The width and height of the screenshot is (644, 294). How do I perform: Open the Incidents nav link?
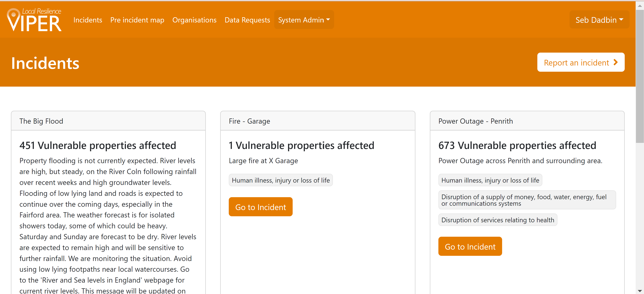click(x=88, y=20)
